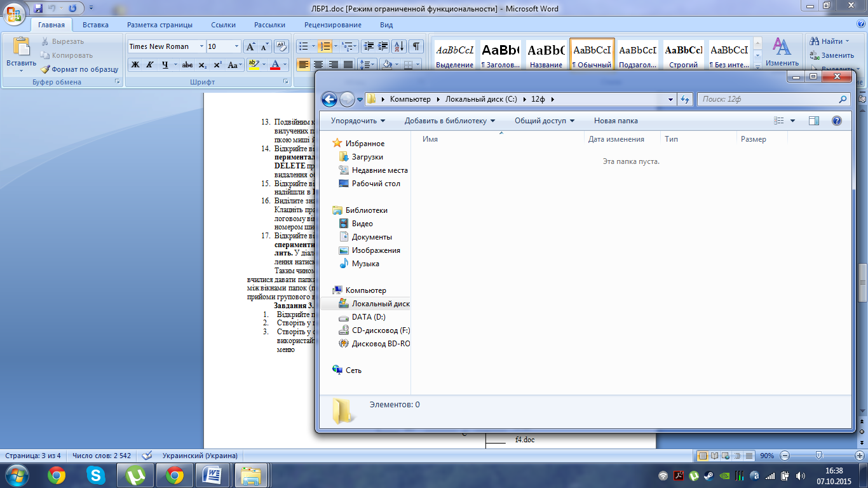Toggle italic (К) formatting
This screenshot has height=488, width=868.
point(150,65)
